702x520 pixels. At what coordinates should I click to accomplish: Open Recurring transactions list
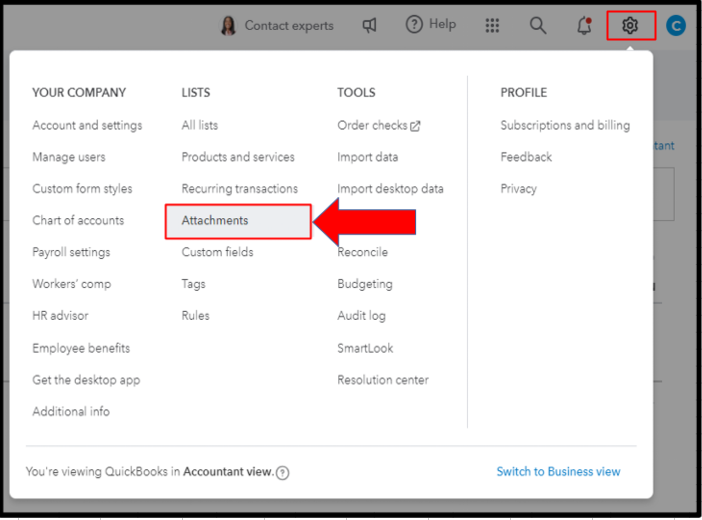(239, 188)
